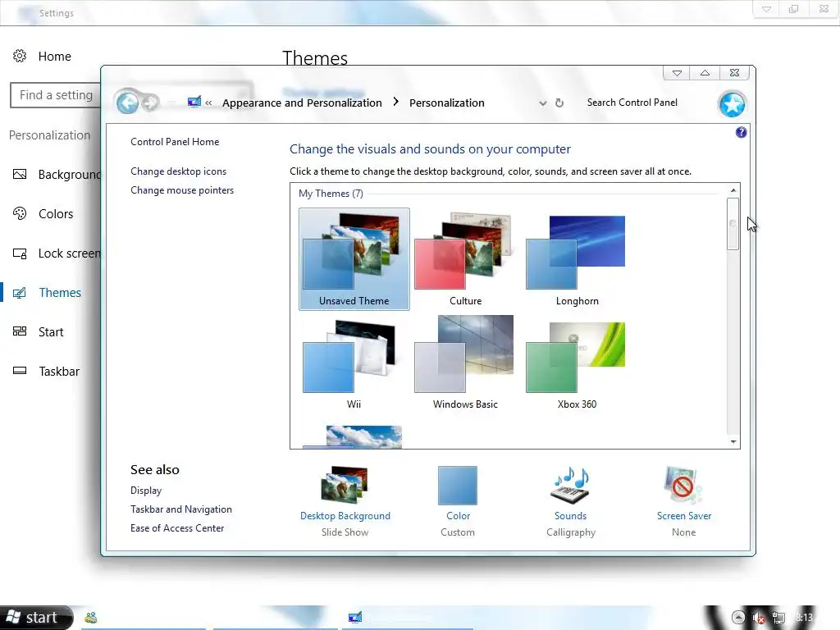Click the grayed Forward arrow button
This screenshot has height=630, width=840.
[x=151, y=103]
